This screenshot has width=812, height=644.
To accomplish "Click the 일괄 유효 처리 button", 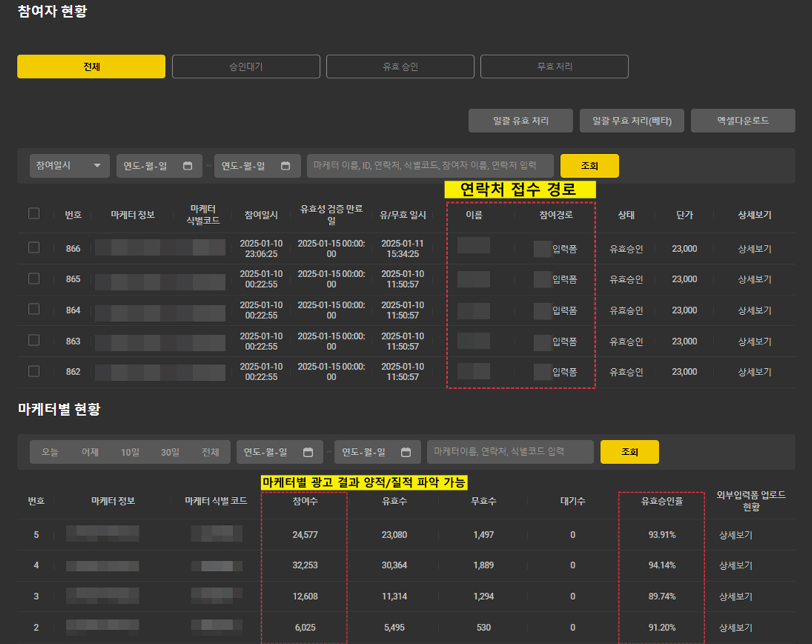I will 520,120.
